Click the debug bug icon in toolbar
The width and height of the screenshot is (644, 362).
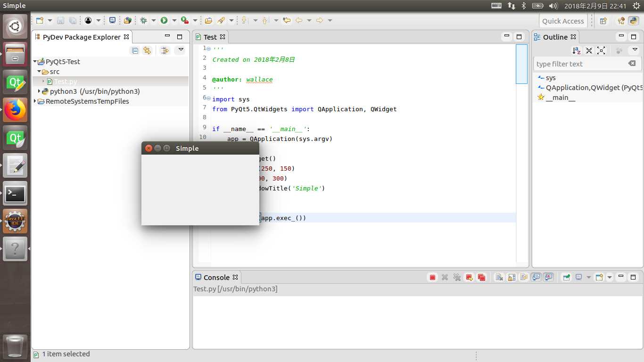click(x=143, y=20)
